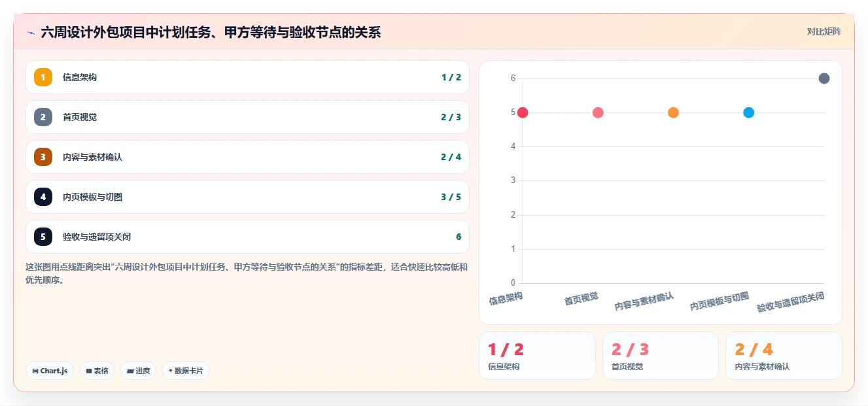Open the 2 / 3 首页视觉 data card
868x406 pixels.
pos(661,356)
